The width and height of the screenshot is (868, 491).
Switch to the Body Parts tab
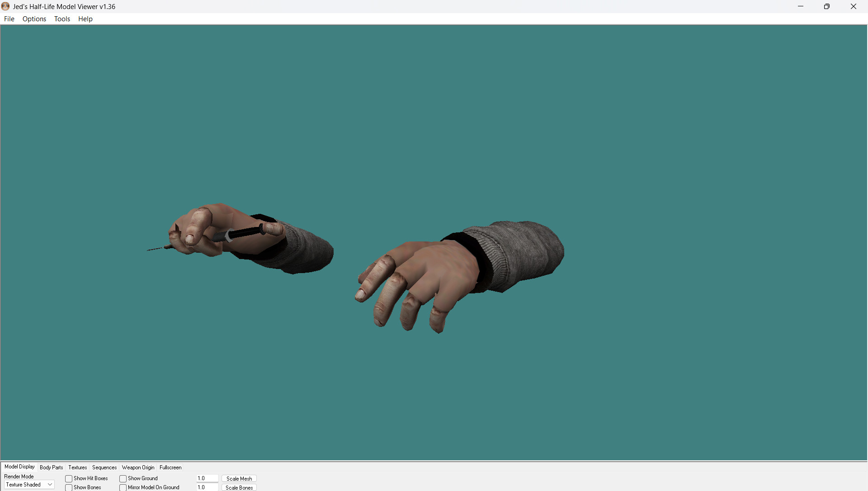(x=51, y=467)
